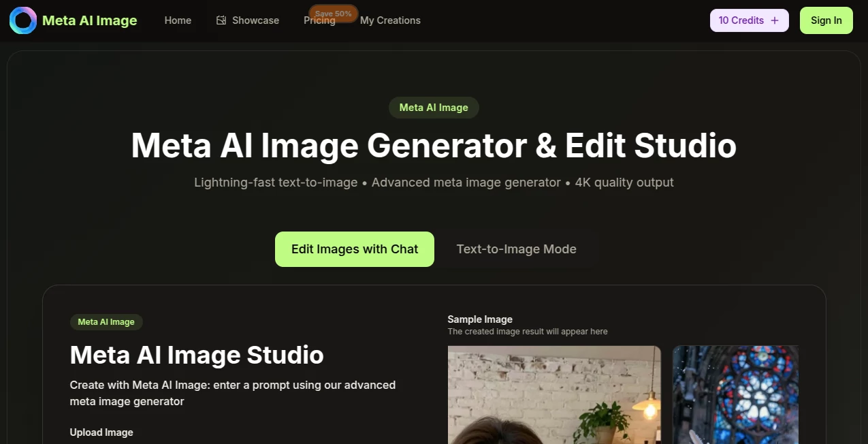Screen dimensions: 868x444
Task: Open the Home navigation item
Action: coord(178,20)
